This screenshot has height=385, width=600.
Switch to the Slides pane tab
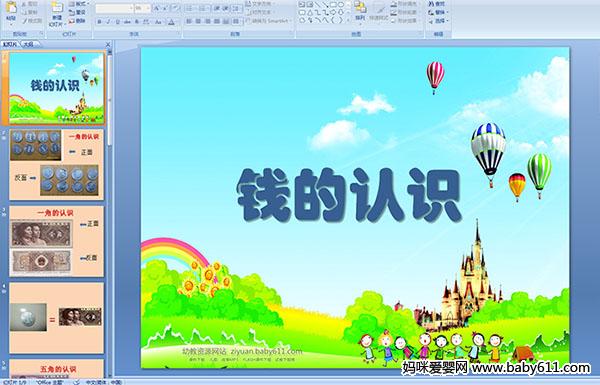point(10,44)
